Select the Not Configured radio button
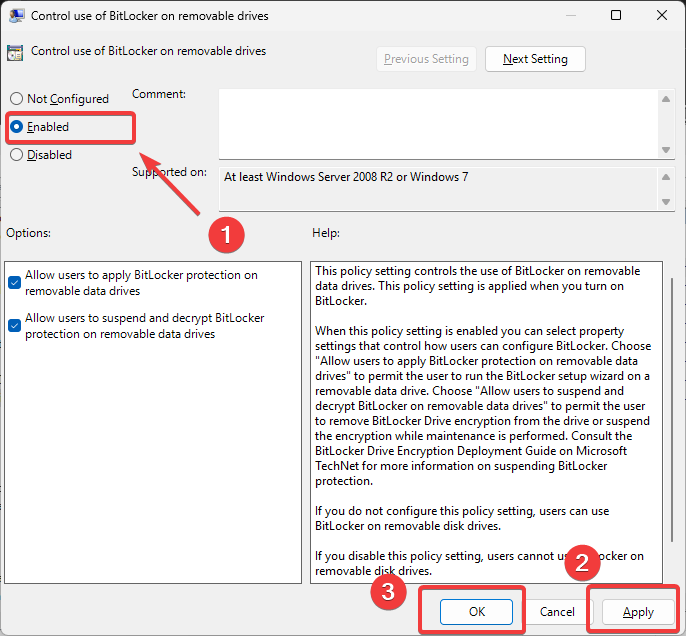Screen dimensions: 686x636 tap(16, 99)
